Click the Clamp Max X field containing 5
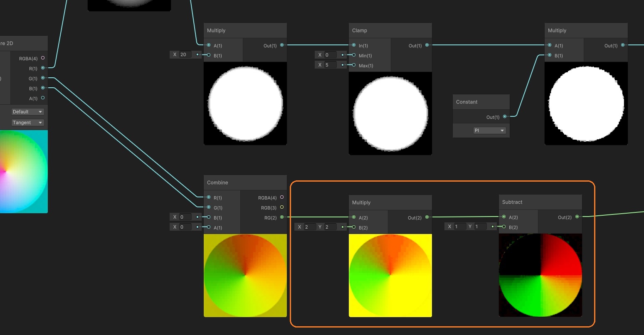The width and height of the screenshot is (644, 335). pyautogui.click(x=331, y=65)
